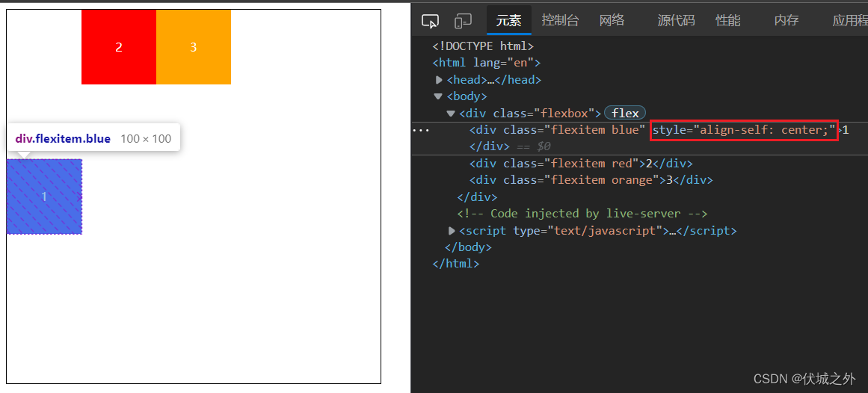
Task: Click the live-server code comment line
Action: (x=582, y=214)
